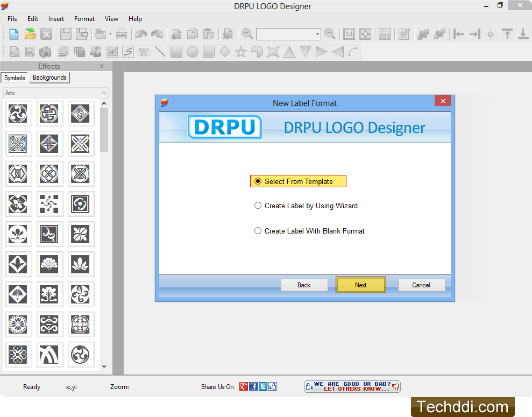Pick the shell fan symbol thumbnail
Screen dimensions: 532x417
click(49, 264)
